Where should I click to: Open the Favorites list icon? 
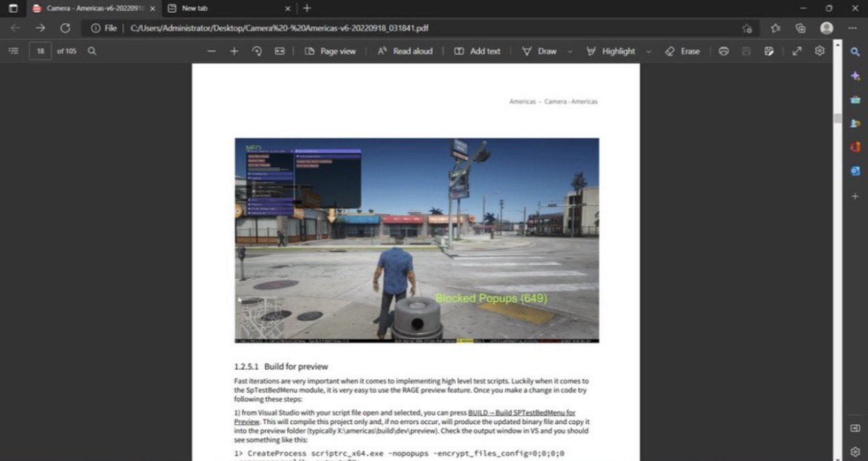coord(775,28)
